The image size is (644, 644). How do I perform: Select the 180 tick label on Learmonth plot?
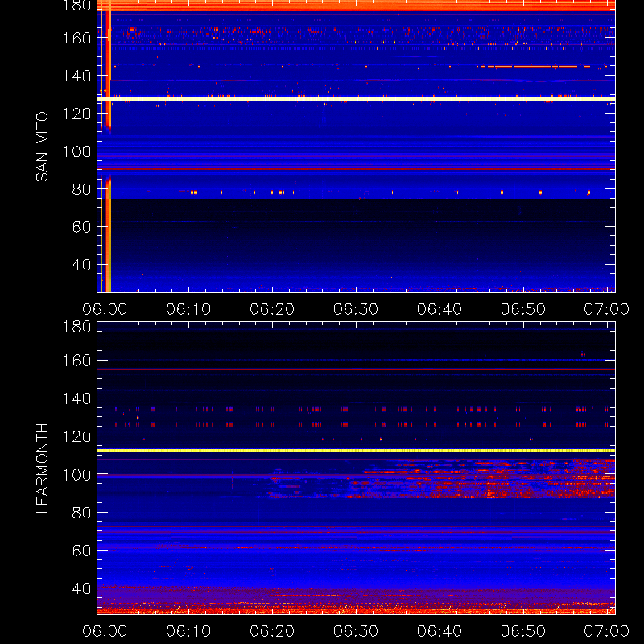coord(76,327)
